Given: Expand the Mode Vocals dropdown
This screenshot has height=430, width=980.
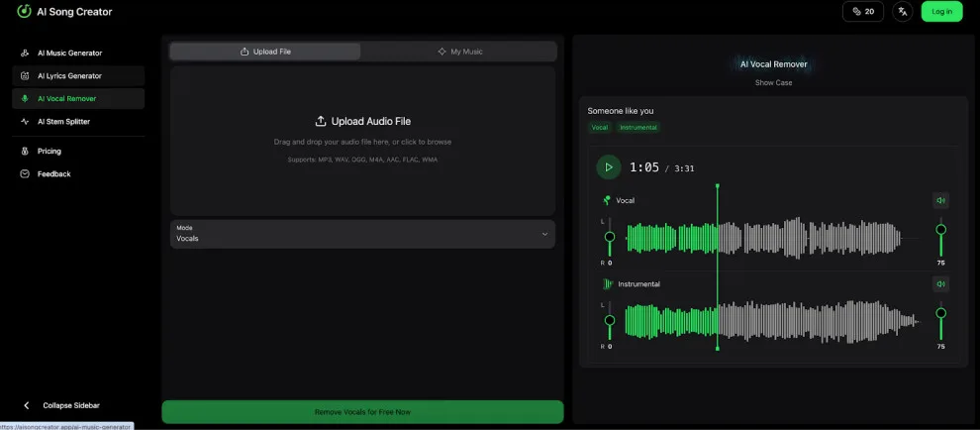Looking at the screenshot, I should [362, 234].
